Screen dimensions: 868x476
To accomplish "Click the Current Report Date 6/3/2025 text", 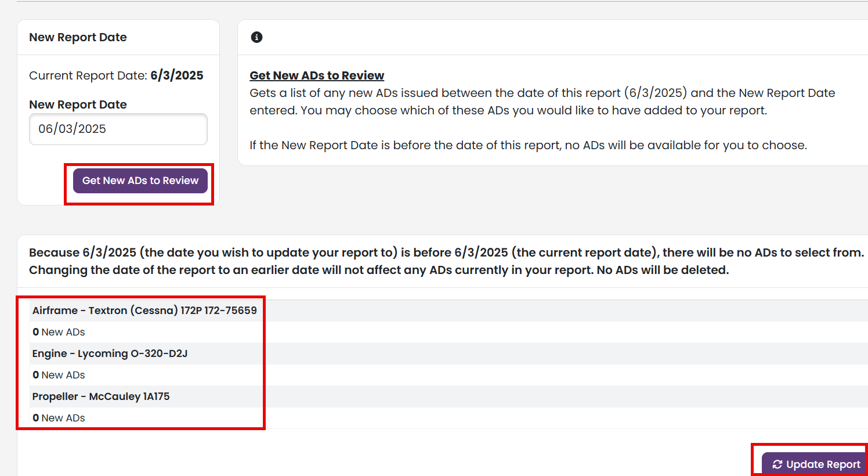I will (x=116, y=75).
